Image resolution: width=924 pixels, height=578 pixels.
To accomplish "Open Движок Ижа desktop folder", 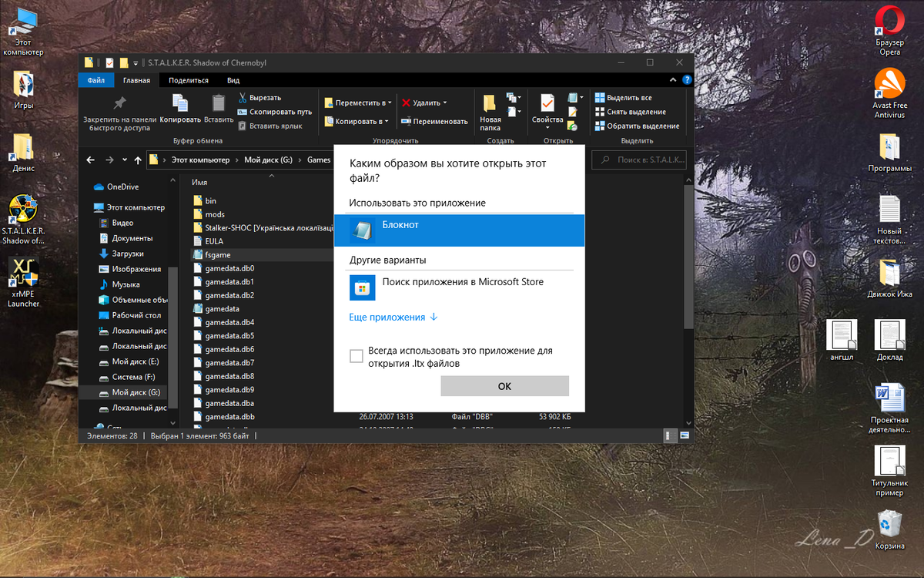I will coord(889,278).
